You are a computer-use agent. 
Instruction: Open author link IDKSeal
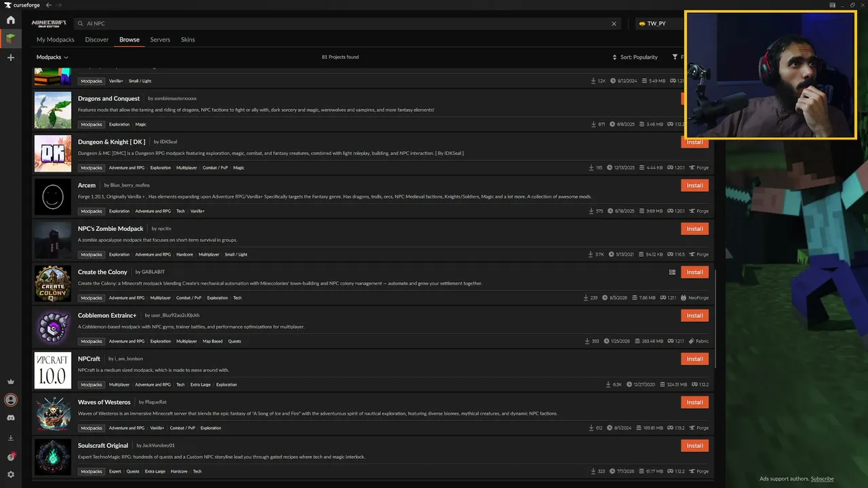point(168,142)
